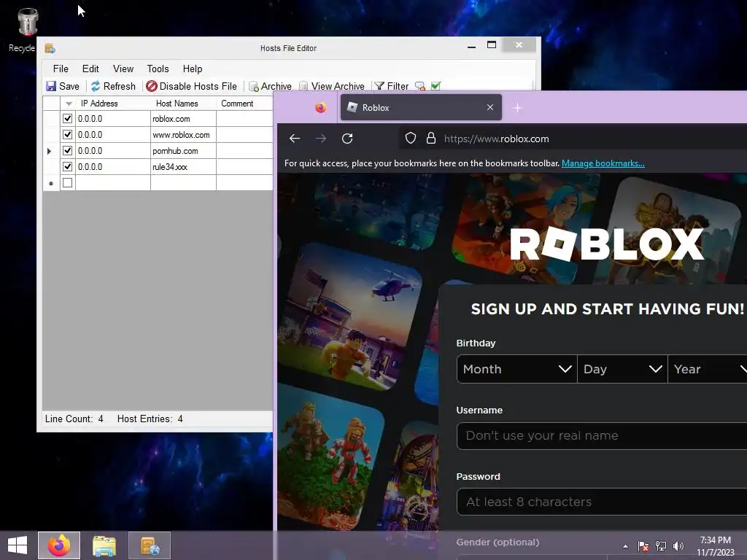Viewport: 747px width, 560px height.
Task: Show hidden system tray icons
Action: 625,546
